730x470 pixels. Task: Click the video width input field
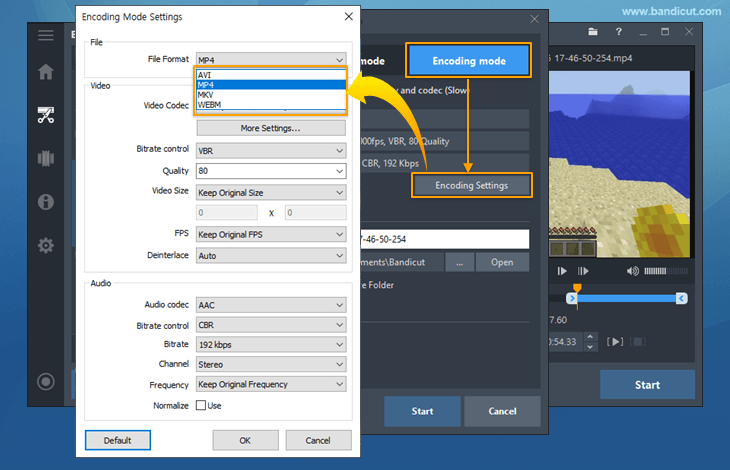(227, 213)
